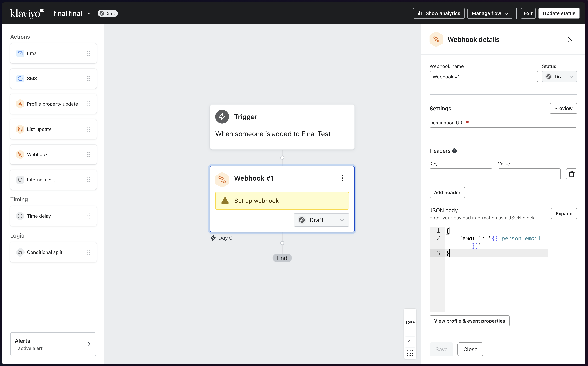Click the Trigger lightning bolt icon
Screen dimensions: 588x366
tap(222, 116)
